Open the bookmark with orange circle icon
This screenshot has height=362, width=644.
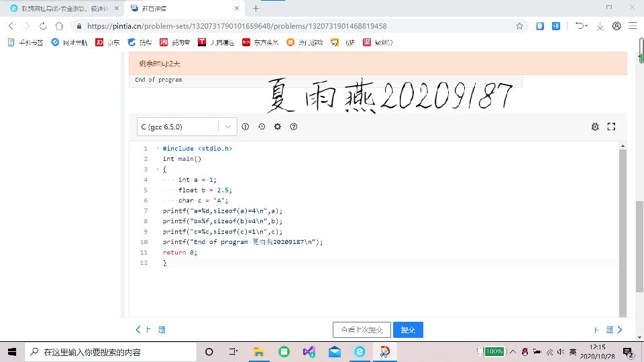(x=305, y=42)
